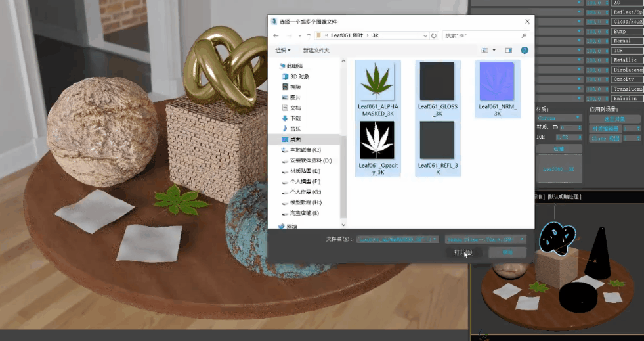Viewport: 644px width, 341px height.
Task: Select the Leaf061_GLOSS_3K thumbnail
Action: pos(437,89)
